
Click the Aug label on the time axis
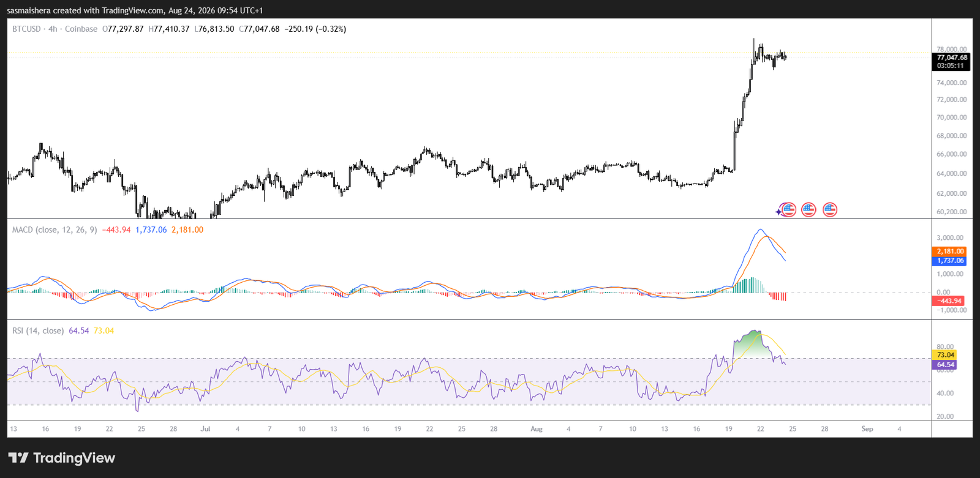pos(537,429)
